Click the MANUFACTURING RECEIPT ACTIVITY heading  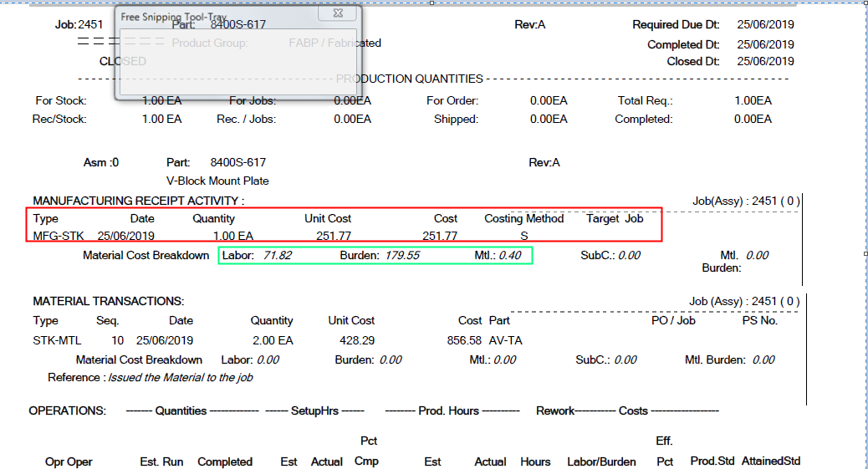pyautogui.click(x=138, y=201)
